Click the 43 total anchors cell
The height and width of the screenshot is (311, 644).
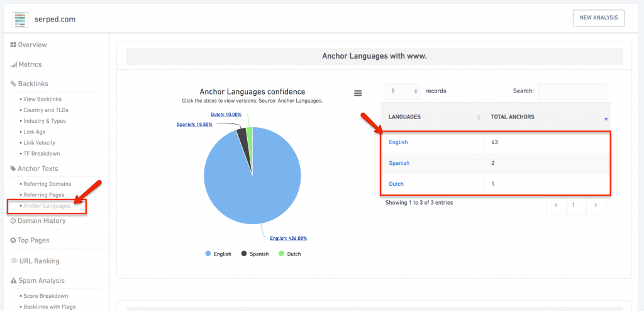[547, 142]
